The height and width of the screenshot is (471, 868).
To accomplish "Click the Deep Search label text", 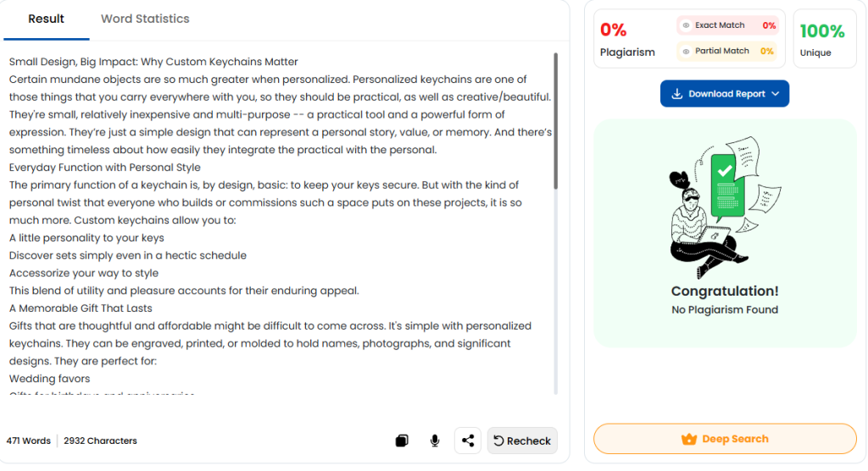I will point(735,439).
